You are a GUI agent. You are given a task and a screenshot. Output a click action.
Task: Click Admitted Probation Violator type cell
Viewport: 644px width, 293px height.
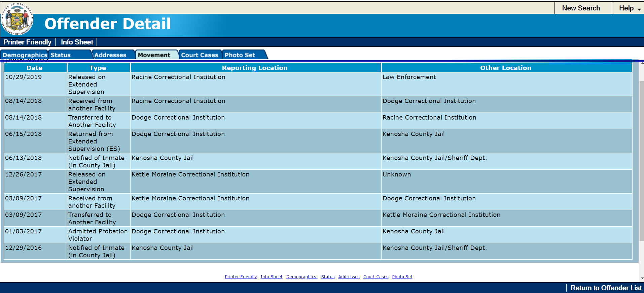(x=99, y=235)
